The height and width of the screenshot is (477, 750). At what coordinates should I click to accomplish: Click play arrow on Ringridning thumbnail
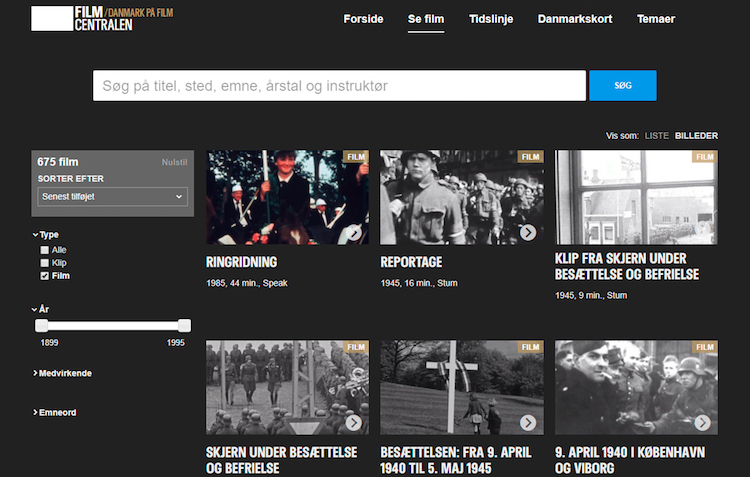354,232
